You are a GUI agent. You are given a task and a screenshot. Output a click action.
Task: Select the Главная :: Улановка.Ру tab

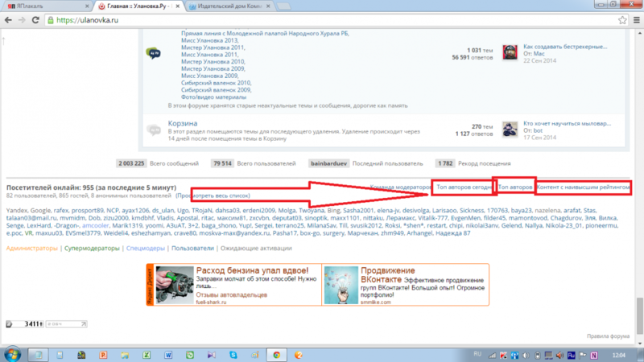[138, 6]
